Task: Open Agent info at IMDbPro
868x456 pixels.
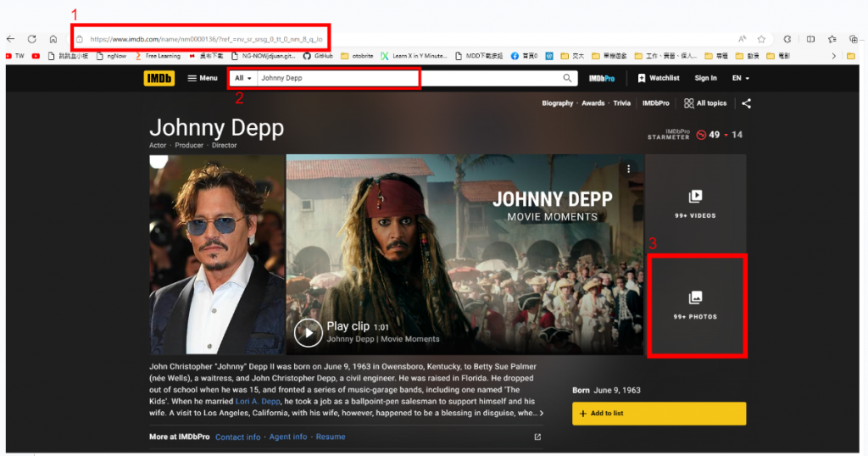Action: pyautogui.click(x=288, y=437)
